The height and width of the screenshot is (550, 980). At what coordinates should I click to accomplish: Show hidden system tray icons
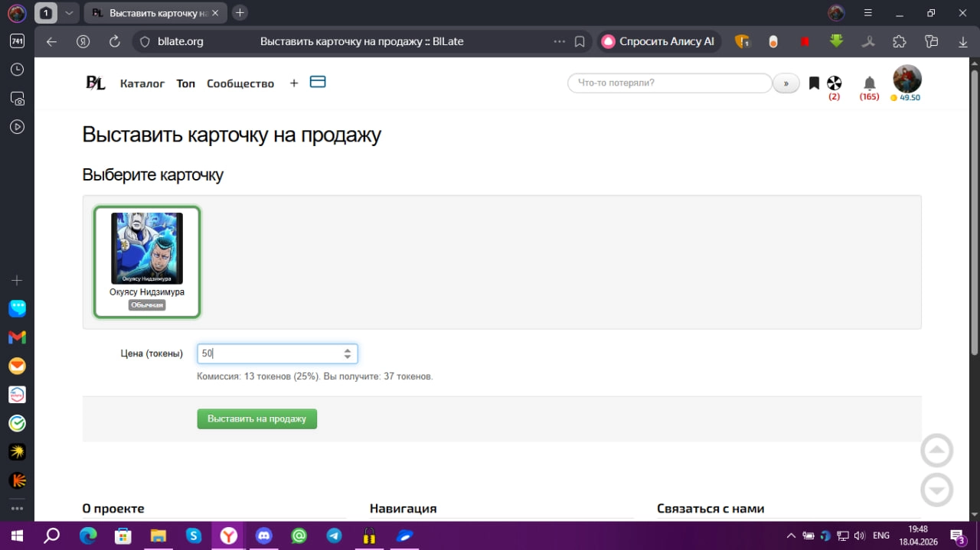[792, 535]
